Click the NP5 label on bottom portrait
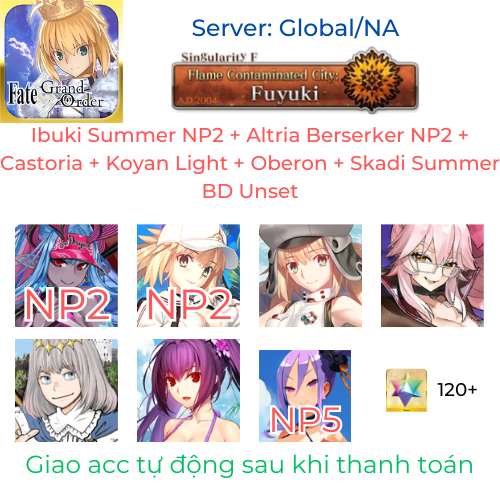This screenshot has height=500, width=500. pyautogui.click(x=306, y=420)
